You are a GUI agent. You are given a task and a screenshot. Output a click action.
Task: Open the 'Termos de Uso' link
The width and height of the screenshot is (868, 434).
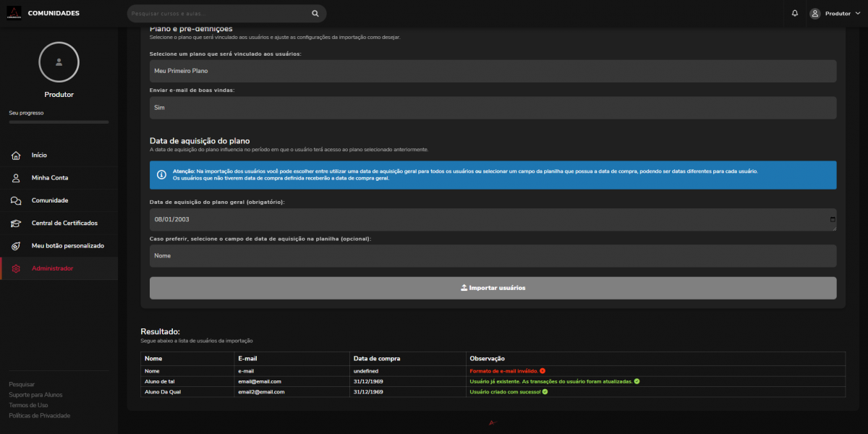(x=28, y=405)
